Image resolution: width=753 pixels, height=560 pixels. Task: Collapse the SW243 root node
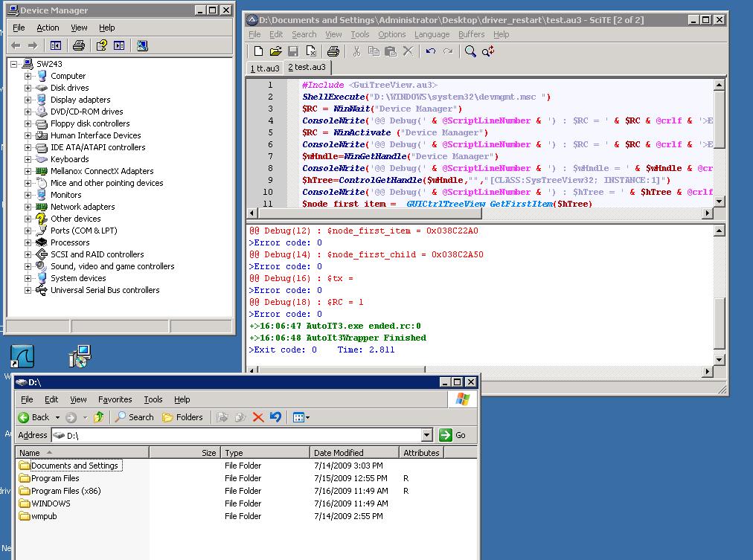point(14,64)
